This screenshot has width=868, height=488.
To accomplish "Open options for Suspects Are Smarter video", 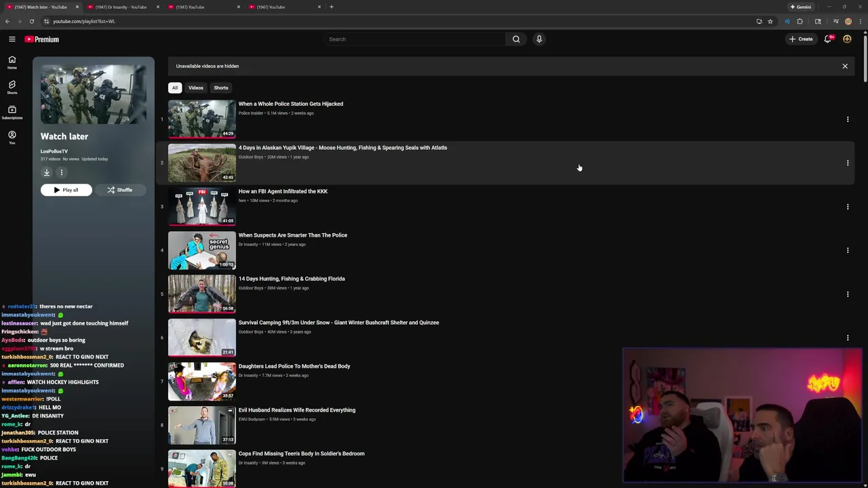I will click(x=848, y=251).
